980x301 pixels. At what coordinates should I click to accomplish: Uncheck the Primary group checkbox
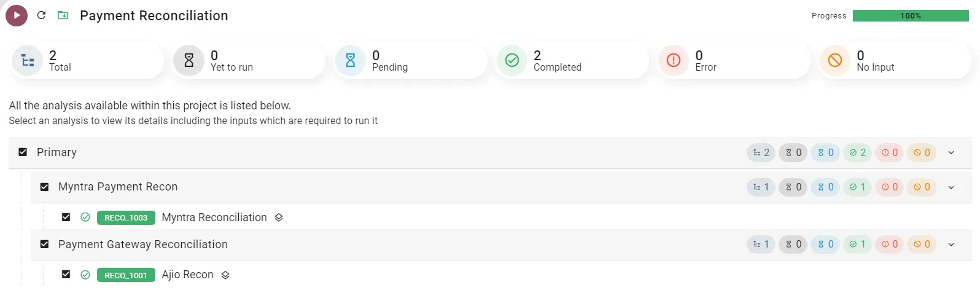23,152
